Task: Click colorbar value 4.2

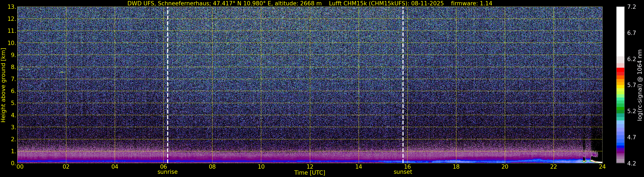Action: pos(632,163)
